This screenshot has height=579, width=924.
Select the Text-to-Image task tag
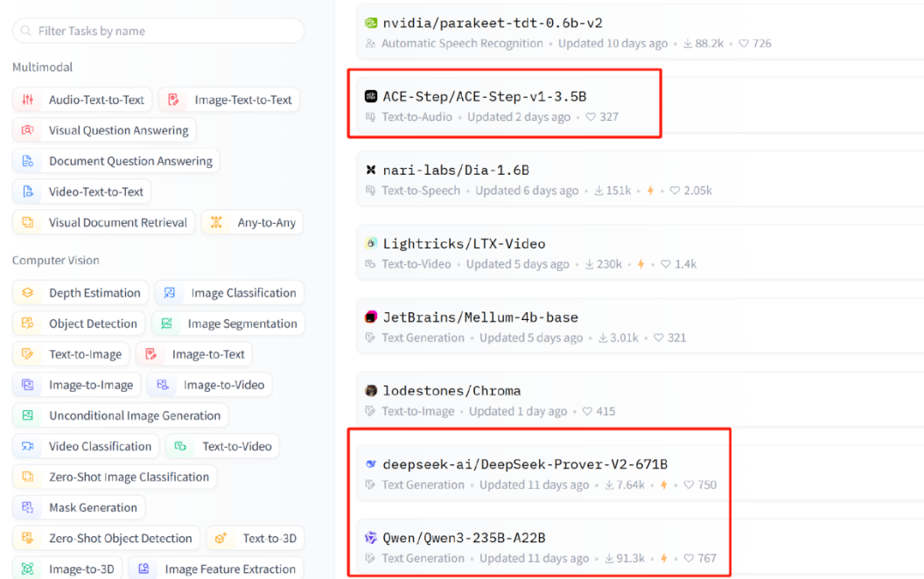(71, 354)
